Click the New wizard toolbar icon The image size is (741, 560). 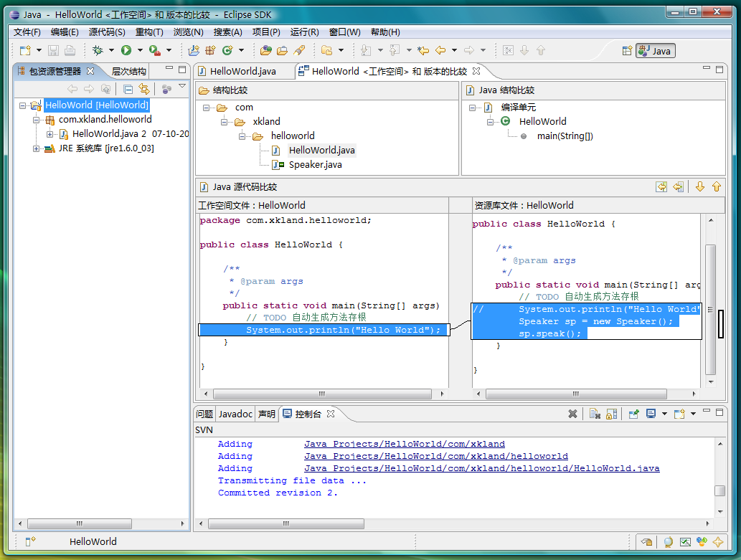coord(24,50)
